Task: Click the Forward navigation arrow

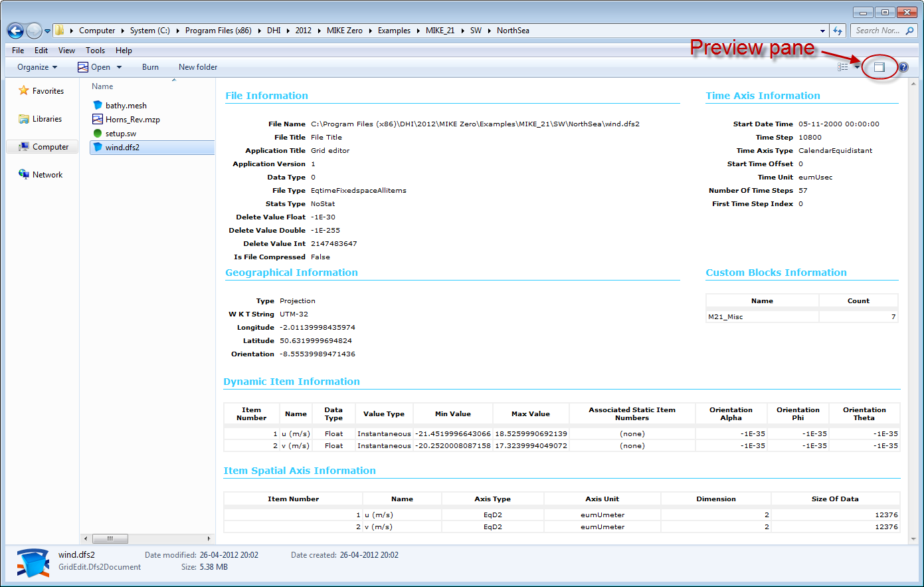Action: [x=34, y=31]
